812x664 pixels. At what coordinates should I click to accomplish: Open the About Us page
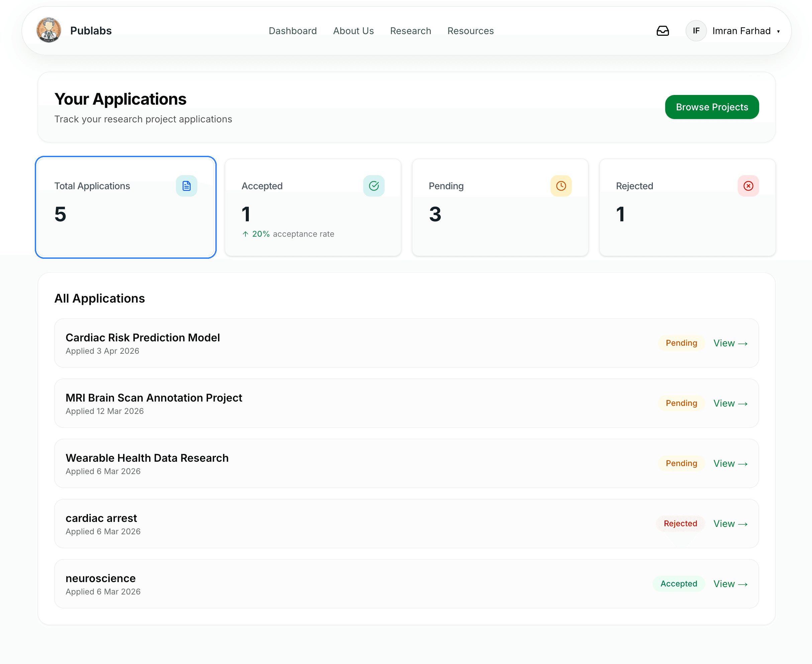click(x=353, y=31)
